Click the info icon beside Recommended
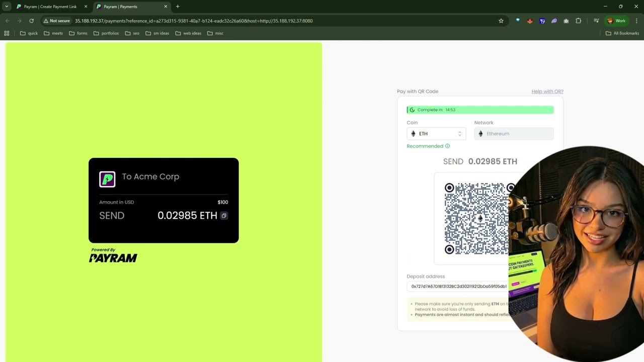Screen dimensions: 644x362 447,146
